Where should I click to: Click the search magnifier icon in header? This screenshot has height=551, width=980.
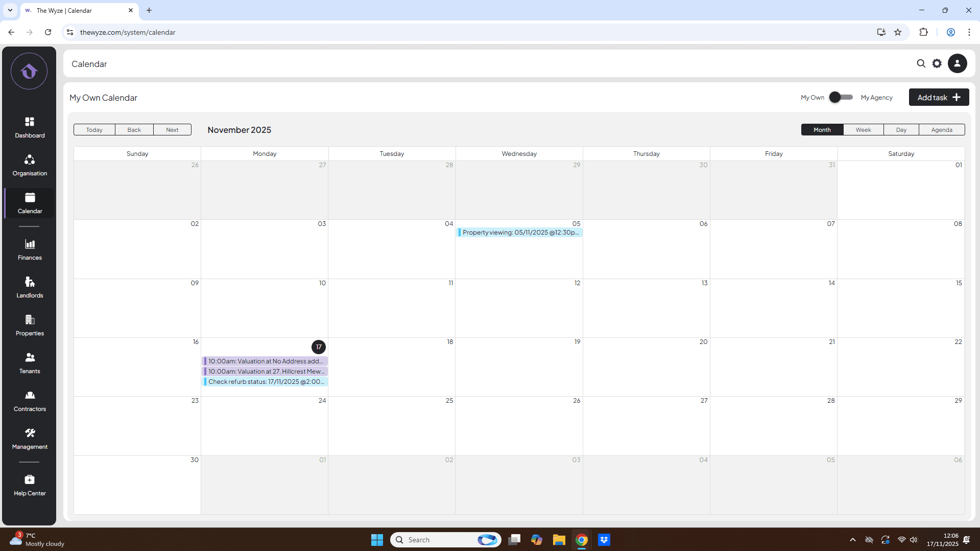(x=921, y=64)
